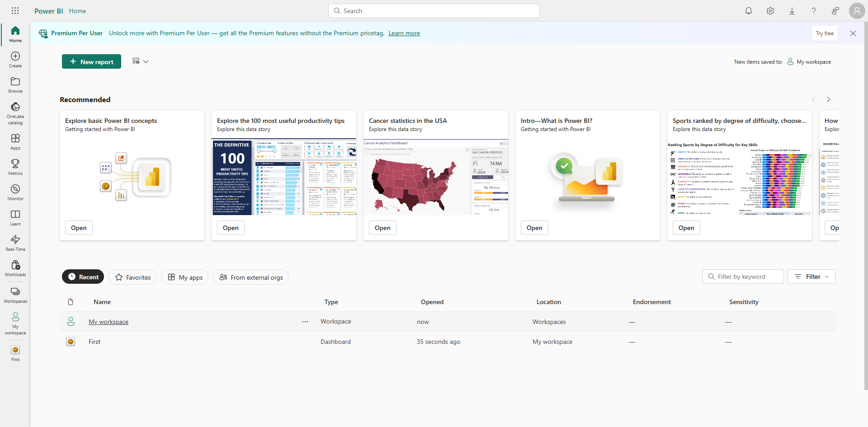This screenshot has height=427, width=868.
Task: Click My workspace next to New items saved to
Action: [809, 62]
